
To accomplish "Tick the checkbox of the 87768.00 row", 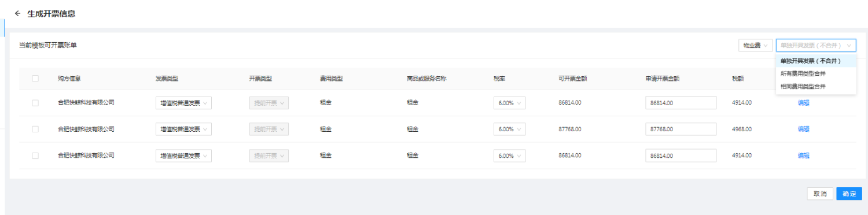I will 35,129.
